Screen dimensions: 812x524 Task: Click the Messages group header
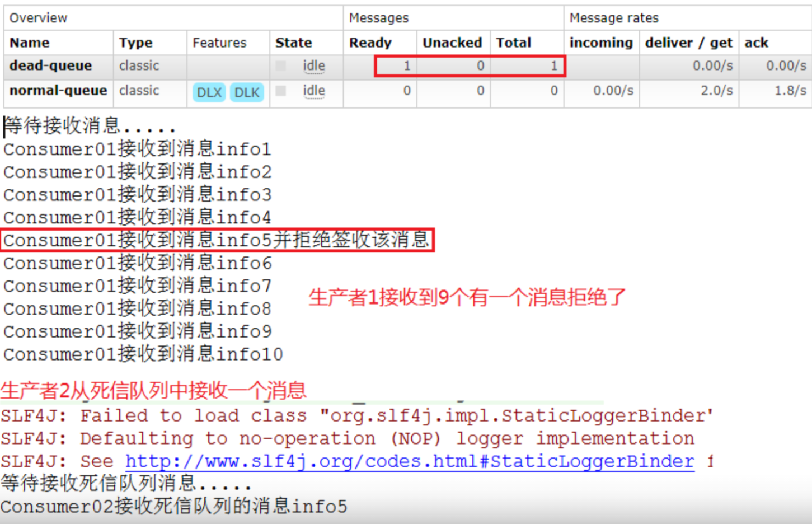pos(379,18)
